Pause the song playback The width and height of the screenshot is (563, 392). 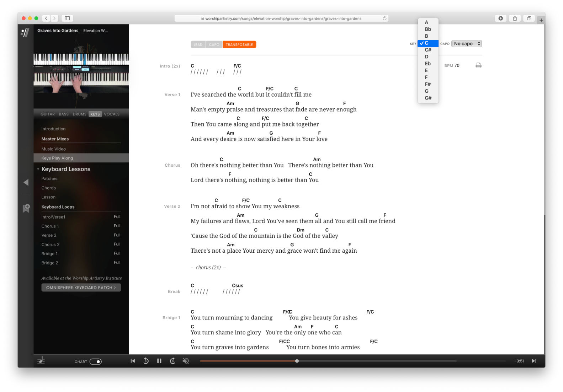[159, 361]
